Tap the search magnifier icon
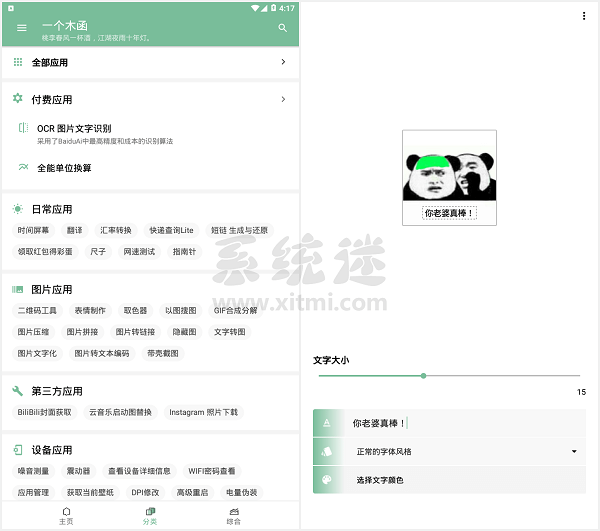The height and width of the screenshot is (531, 600). (282, 28)
